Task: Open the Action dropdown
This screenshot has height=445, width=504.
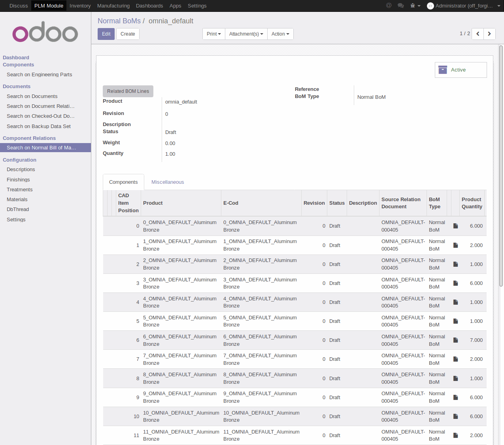Action: 280,34
